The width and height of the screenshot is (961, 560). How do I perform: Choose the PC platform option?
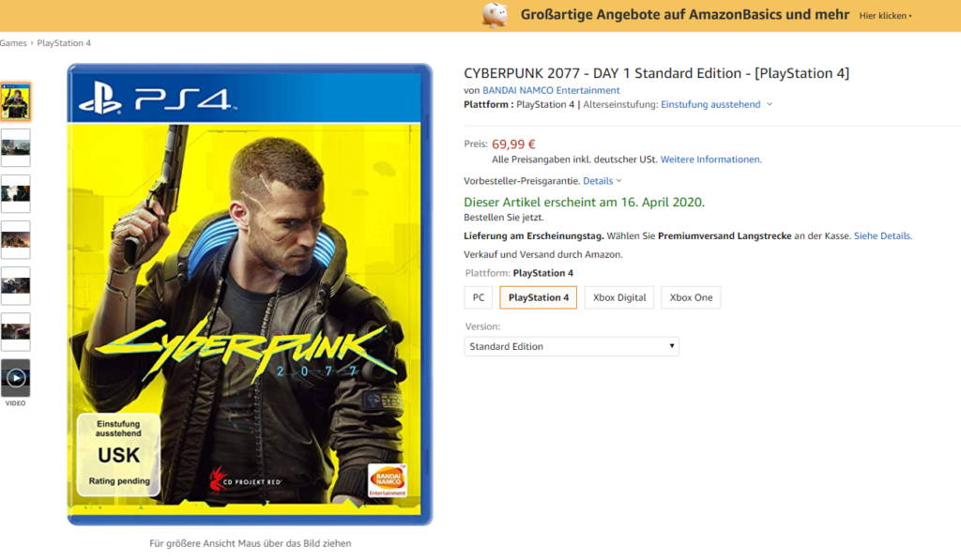478,297
